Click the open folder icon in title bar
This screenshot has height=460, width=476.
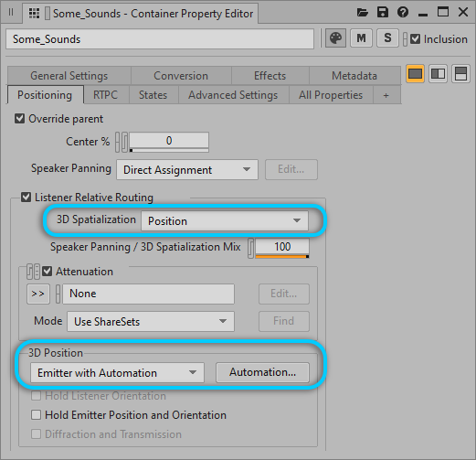point(363,13)
